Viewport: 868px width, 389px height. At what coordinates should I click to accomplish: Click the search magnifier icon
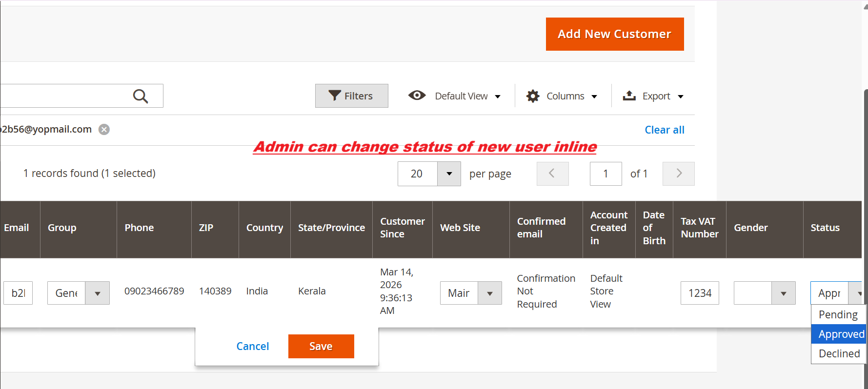click(141, 96)
